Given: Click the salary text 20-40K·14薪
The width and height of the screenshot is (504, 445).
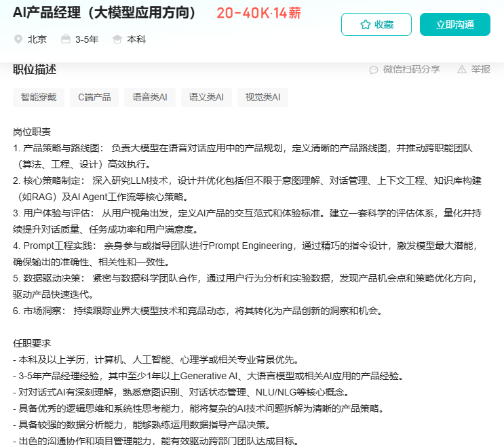Looking at the screenshot, I should tap(258, 13).
